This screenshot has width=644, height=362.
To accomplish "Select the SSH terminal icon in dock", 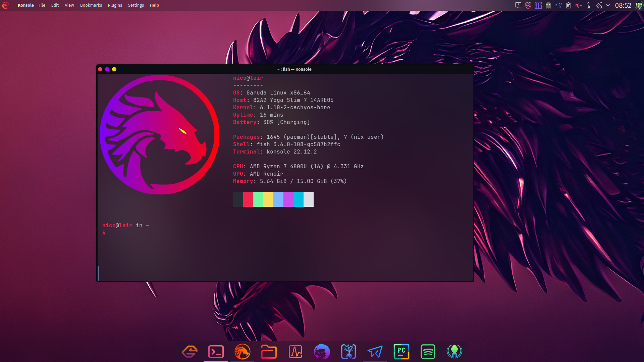I will (x=216, y=351).
